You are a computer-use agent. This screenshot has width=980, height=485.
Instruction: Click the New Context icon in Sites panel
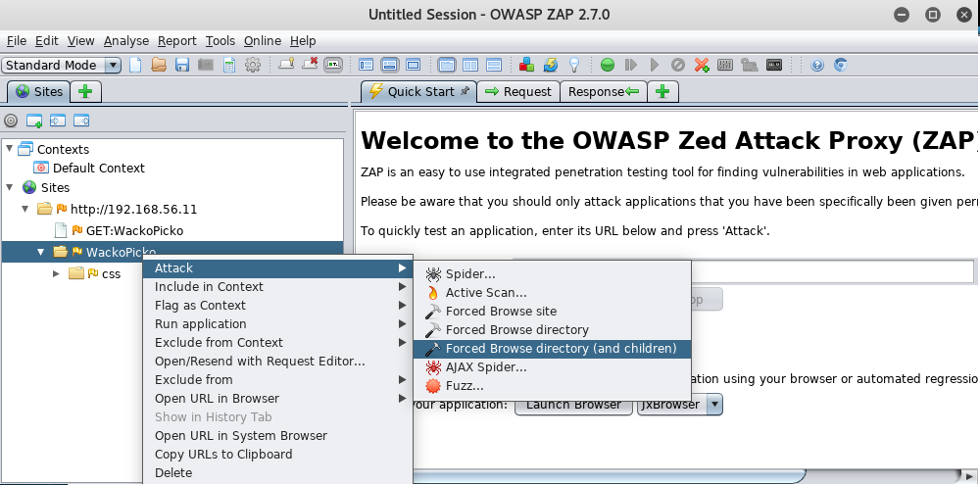[x=33, y=121]
